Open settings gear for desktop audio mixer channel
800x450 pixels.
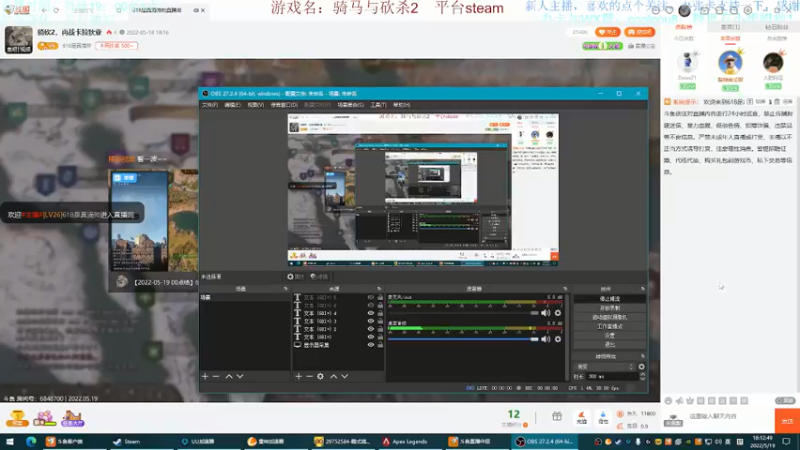coord(558,339)
